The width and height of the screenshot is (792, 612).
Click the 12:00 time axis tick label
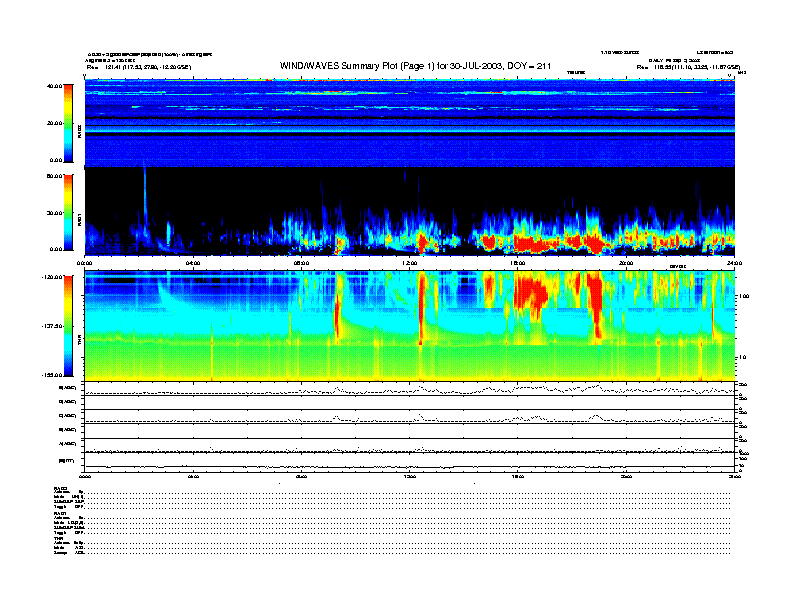[410, 264]
